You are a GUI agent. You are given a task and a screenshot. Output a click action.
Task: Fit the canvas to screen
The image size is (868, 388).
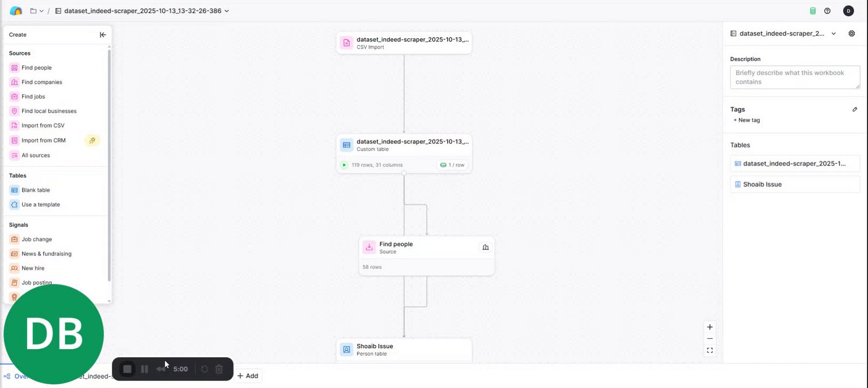(710, 350)
